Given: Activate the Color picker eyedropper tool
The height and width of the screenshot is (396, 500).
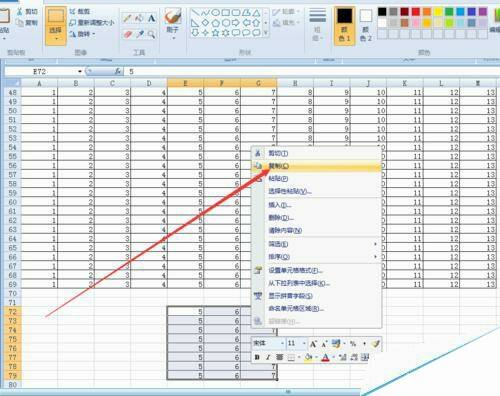Looking at the screenshot, I should [x=139, y=34].
